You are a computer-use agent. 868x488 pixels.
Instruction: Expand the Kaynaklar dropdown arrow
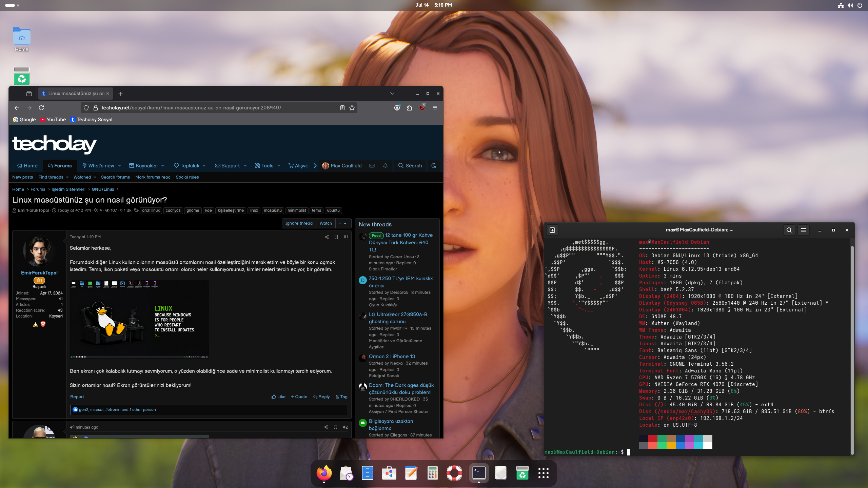(x=163, y=166)
